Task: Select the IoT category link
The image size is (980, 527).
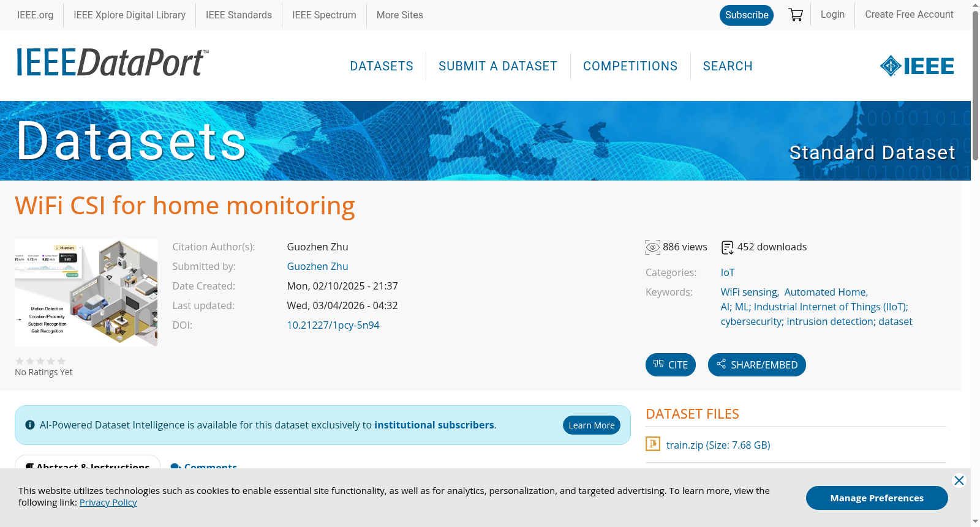Action: point(728,272)
